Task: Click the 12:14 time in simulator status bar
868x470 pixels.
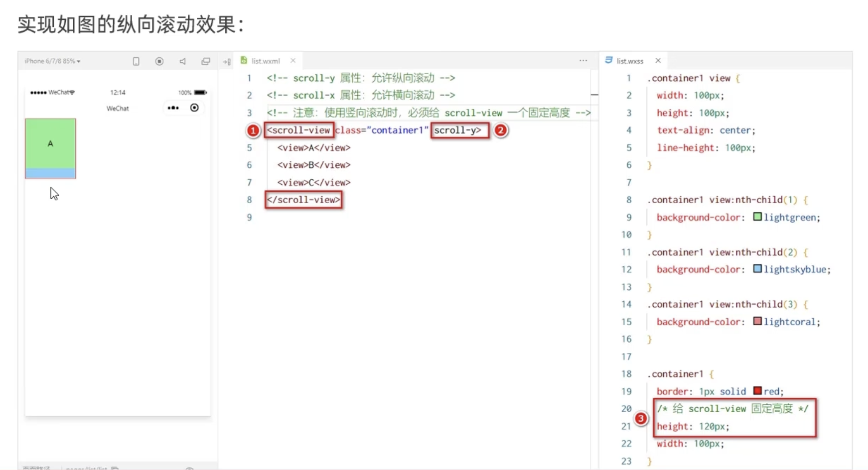Action: [118, 93]
